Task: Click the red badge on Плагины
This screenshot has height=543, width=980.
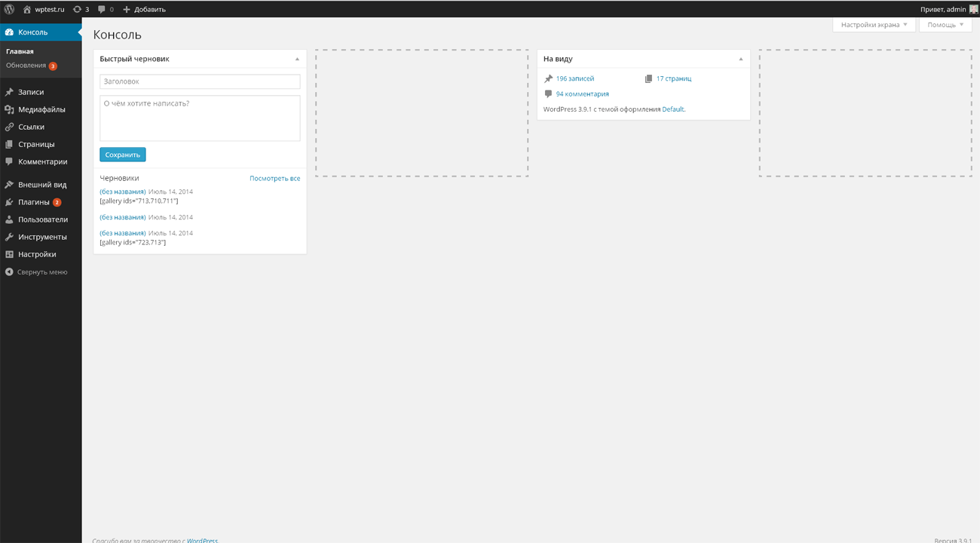Action: (57, 203)
